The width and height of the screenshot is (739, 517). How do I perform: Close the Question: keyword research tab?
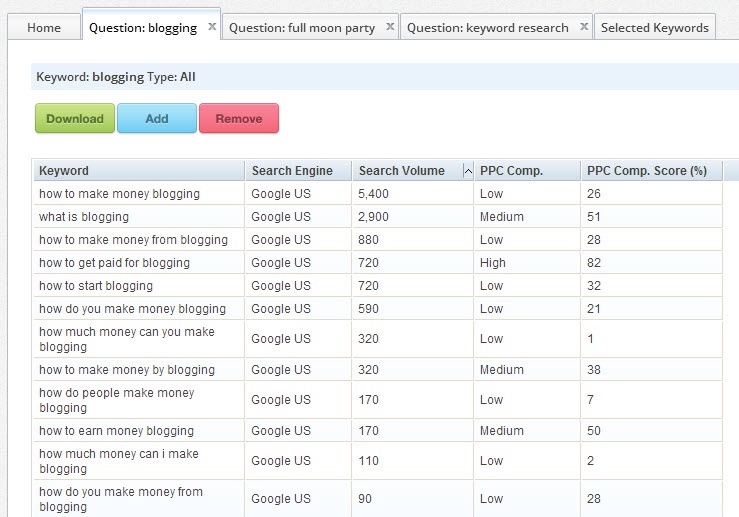pos(584,27)
